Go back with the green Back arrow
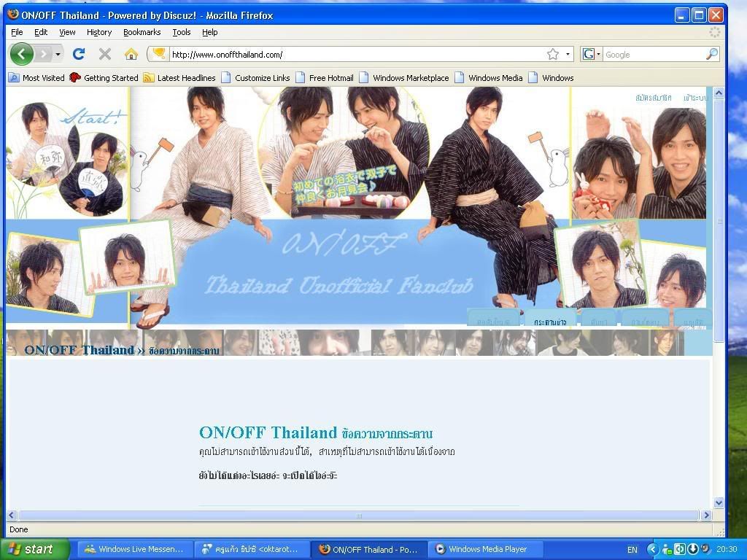The width and height of the screenshot is (747, 560). click(x=21, y=54)
